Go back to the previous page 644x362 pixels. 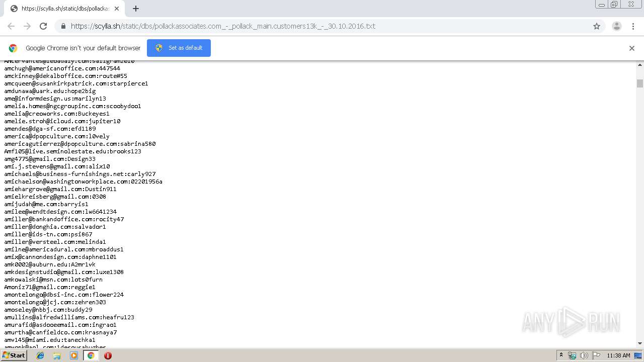[x=11, y=26]
